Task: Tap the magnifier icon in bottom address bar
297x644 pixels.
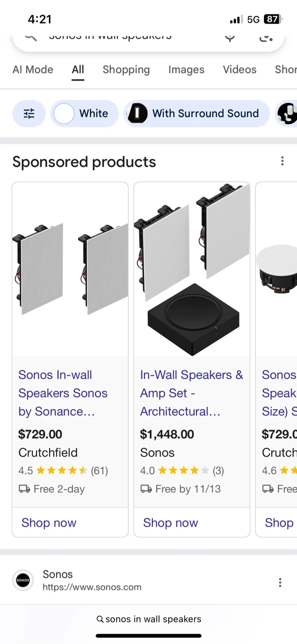Action: click(100, 619)
